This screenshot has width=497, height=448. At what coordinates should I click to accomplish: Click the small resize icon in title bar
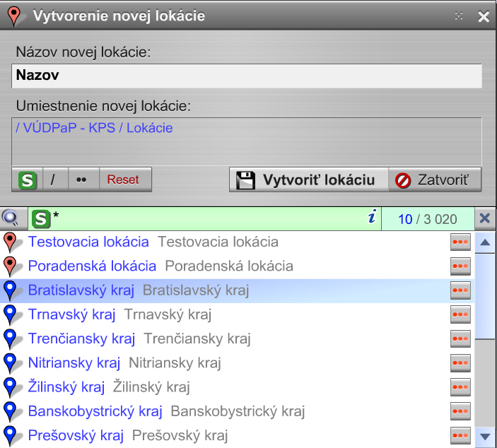459,16
